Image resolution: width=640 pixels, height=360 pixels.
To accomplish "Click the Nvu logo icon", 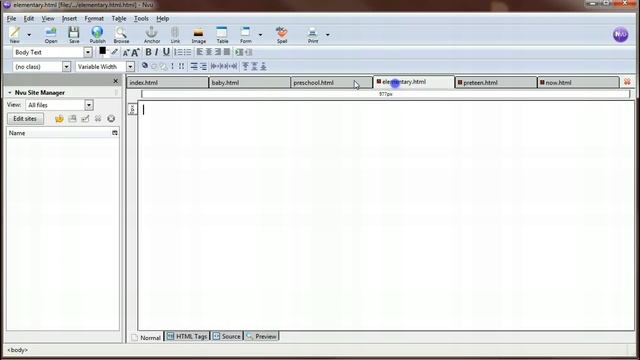I will pyautogui.click(x=620, y=35).
